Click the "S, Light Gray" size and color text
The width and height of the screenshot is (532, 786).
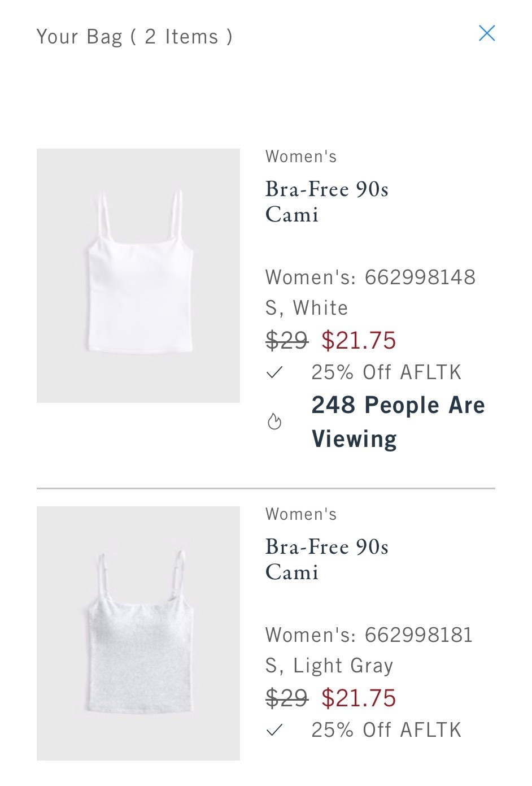click(329, 666)
